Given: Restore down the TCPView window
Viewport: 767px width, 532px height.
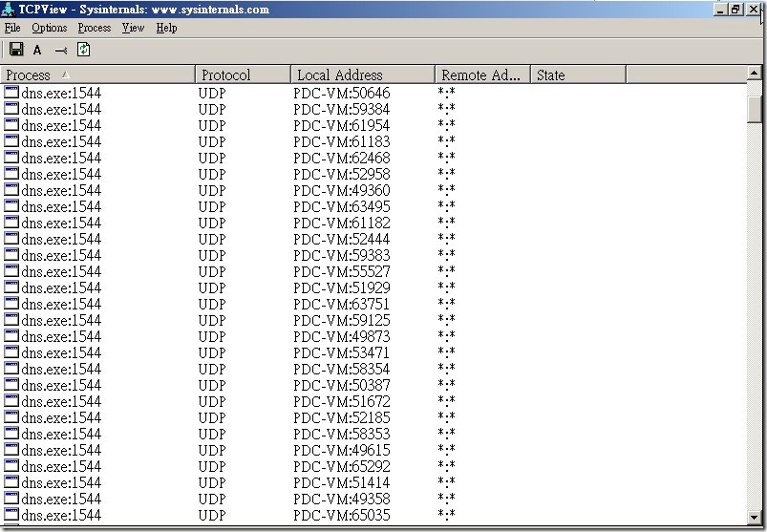Looking at the screenshot, I should tap(736, 9).
